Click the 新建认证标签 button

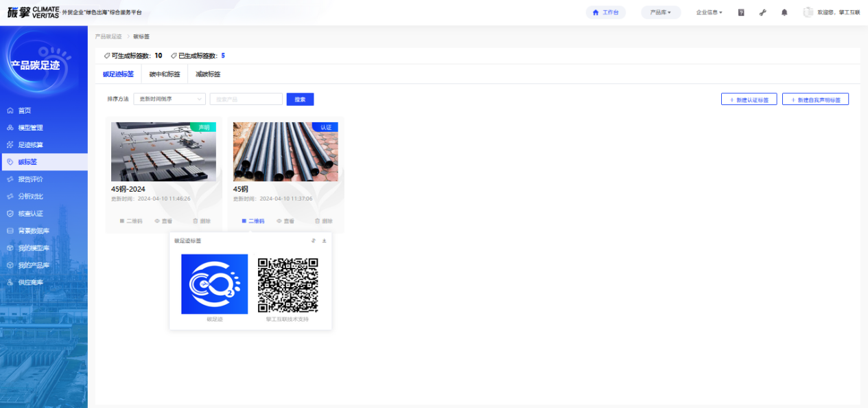(749, 100)
